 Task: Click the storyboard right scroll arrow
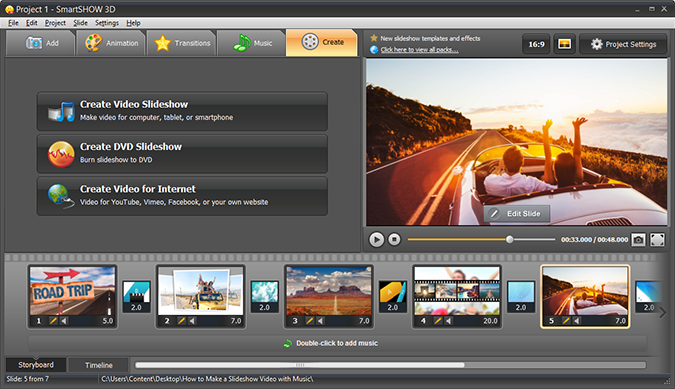663,313
